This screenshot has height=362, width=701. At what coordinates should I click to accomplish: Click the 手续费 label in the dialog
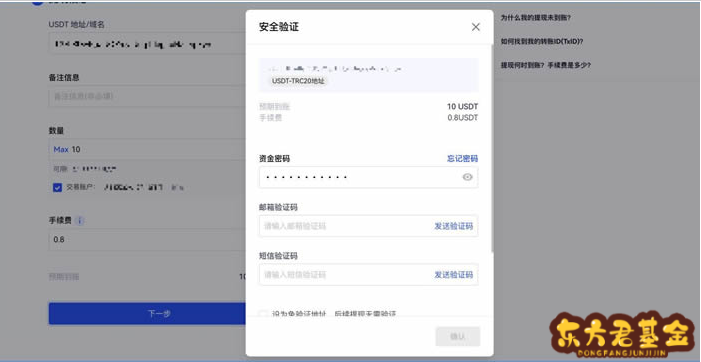coord(270,118)
